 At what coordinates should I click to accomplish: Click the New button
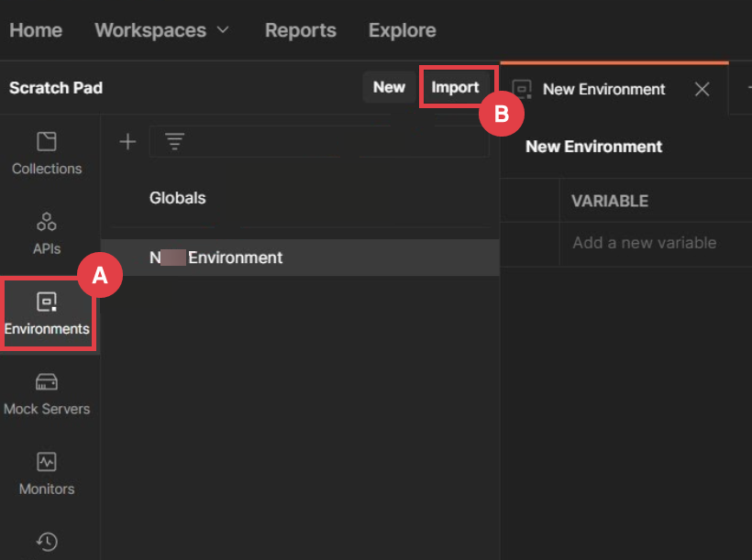coord(389,87)
